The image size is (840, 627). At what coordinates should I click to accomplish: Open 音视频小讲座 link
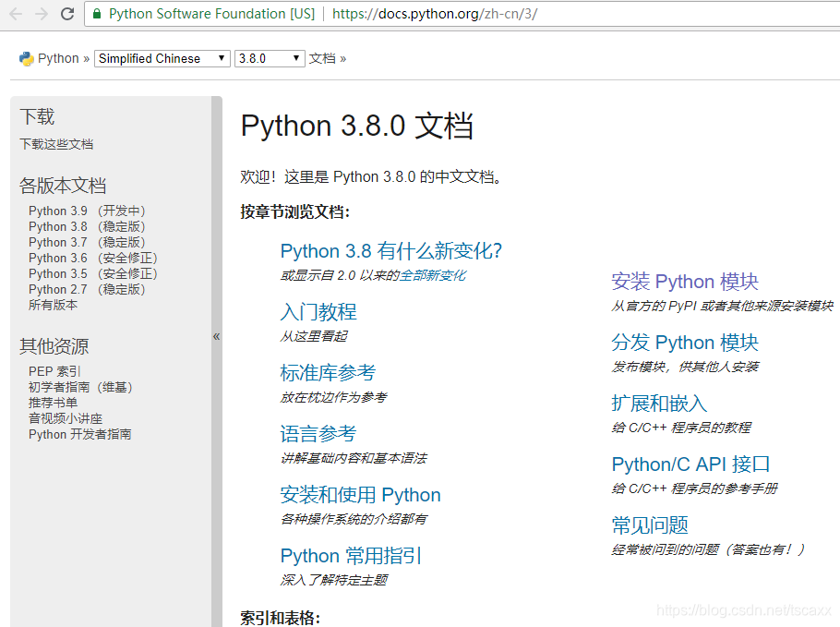(66, 418)
